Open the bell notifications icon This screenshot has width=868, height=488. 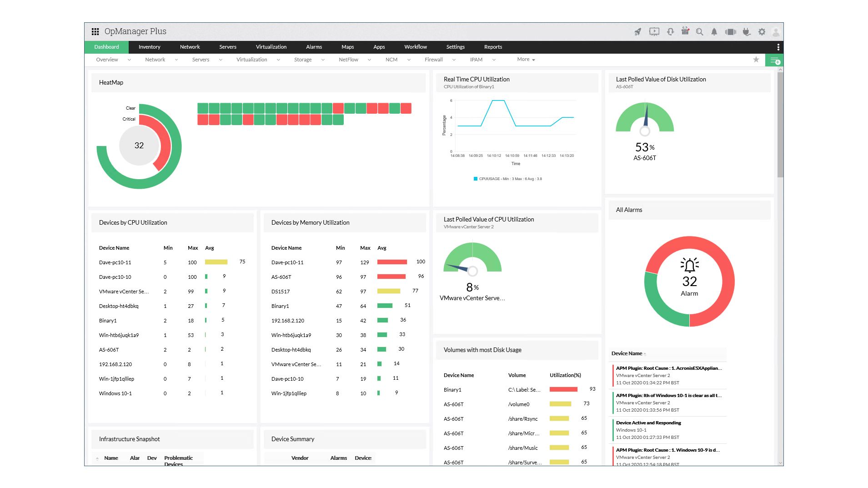click(714, 32)
